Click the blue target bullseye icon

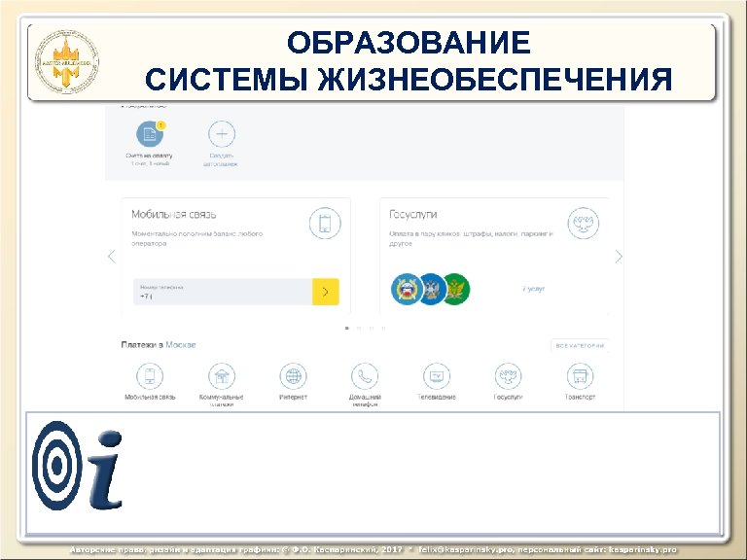point(56,466)
